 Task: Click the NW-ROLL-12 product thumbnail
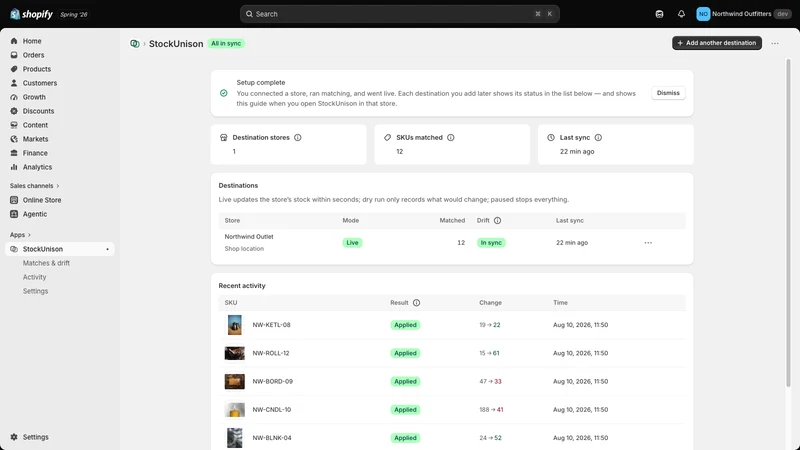tap(235, 353)
